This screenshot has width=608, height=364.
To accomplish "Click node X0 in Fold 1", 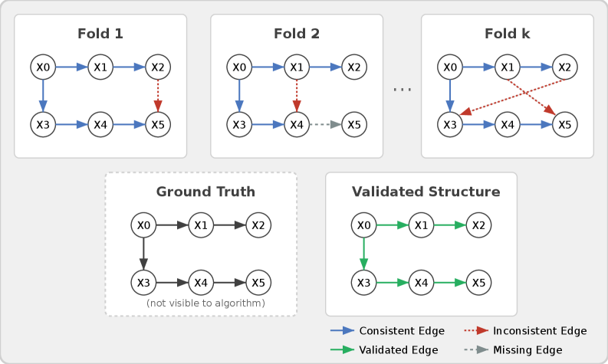I will point(43,67).
